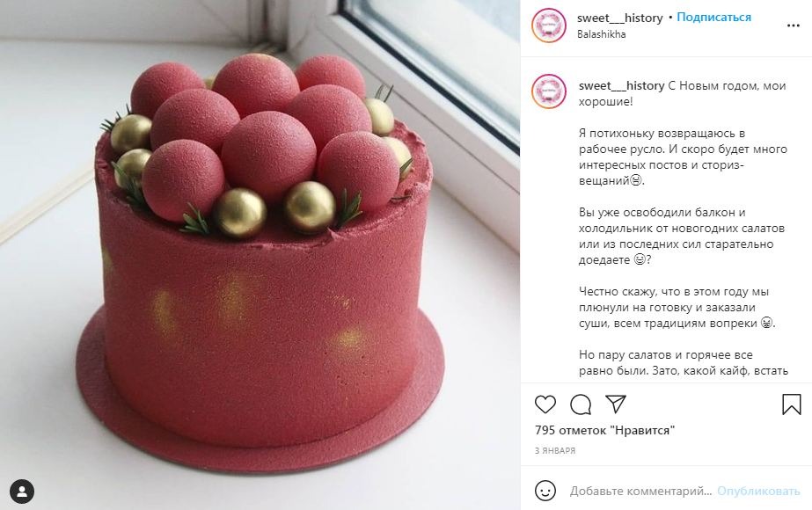Open sweet___history username in header

(x=620, y=18)
